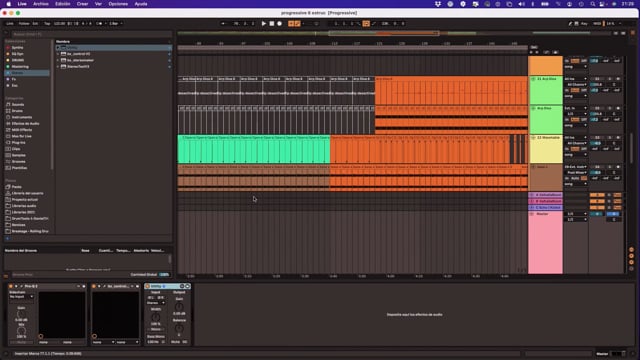
Task: Click the Utility Mute button
Action: [x=176, y=342]
